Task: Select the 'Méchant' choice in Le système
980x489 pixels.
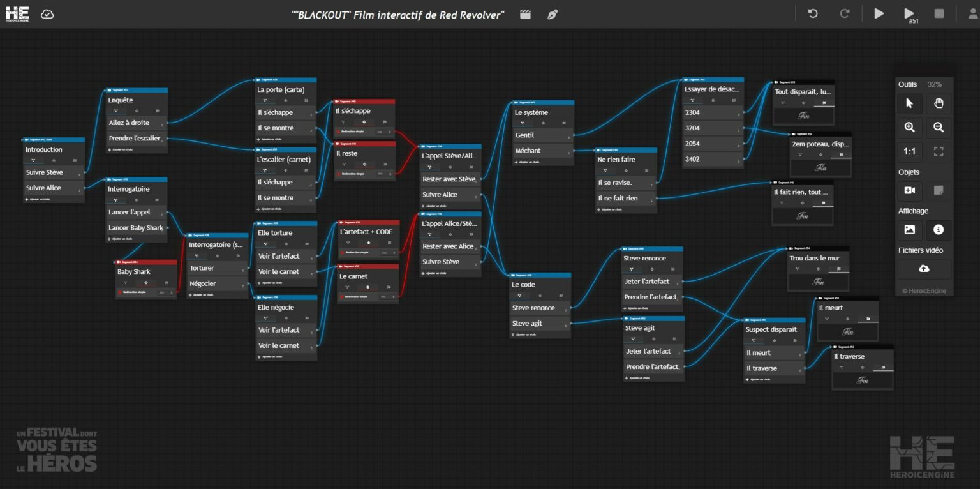Action: 543,151
